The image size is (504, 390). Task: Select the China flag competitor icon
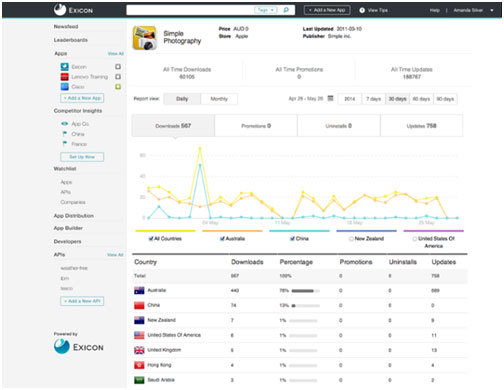(65, 134)
